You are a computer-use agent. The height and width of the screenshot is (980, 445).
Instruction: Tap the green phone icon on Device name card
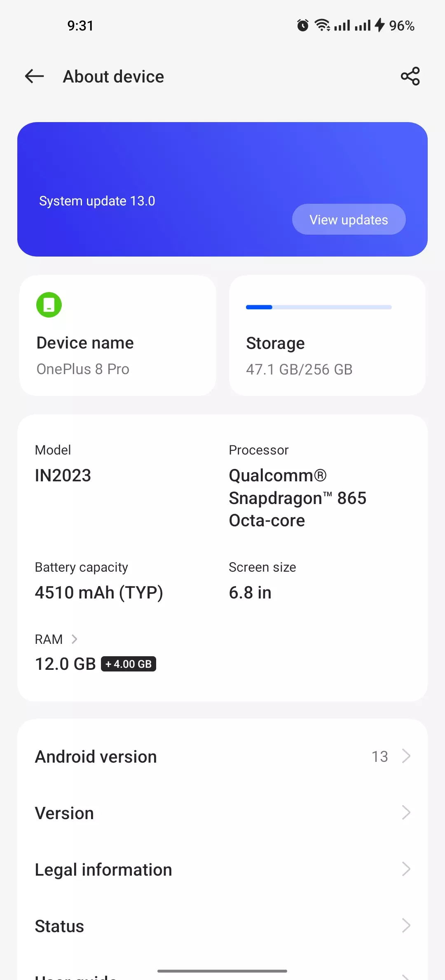click(x=49, y=305)
